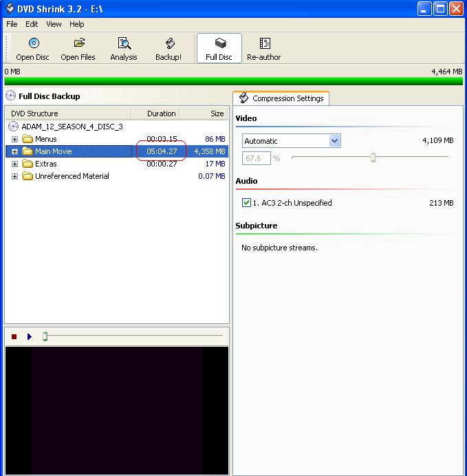Click the 4,358 MB size value
The width and height of the screenshot is (467, 476).
pos(210,151)
